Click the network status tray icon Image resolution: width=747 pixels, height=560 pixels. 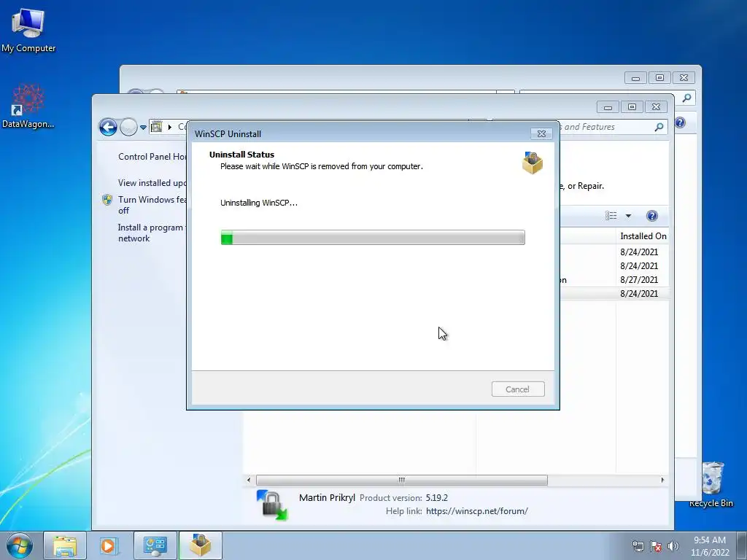[638, 546]
